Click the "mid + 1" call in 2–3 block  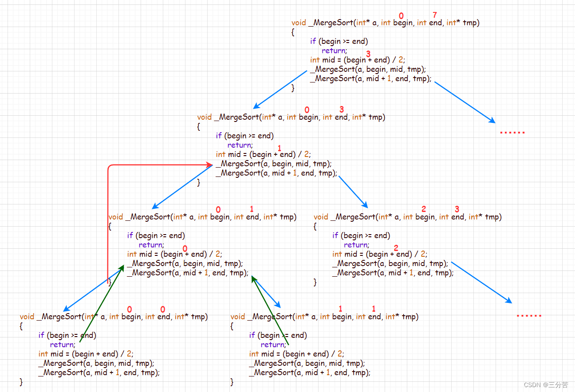point(393,273)
